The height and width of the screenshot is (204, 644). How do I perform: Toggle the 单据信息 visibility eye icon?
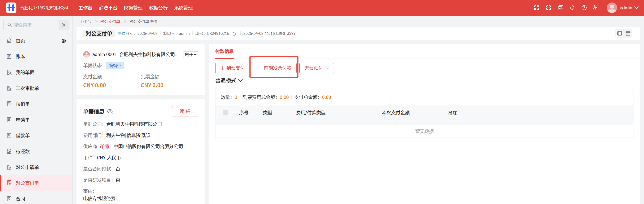coord(110,111)
